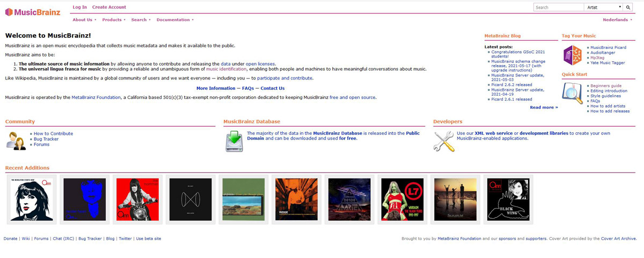Expand the Search menu
644x258 pixels.
pyautogui.click(x=141, y=20)
